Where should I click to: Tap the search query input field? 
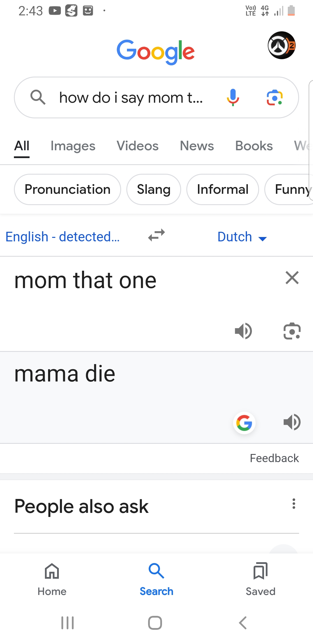(131, 98)
